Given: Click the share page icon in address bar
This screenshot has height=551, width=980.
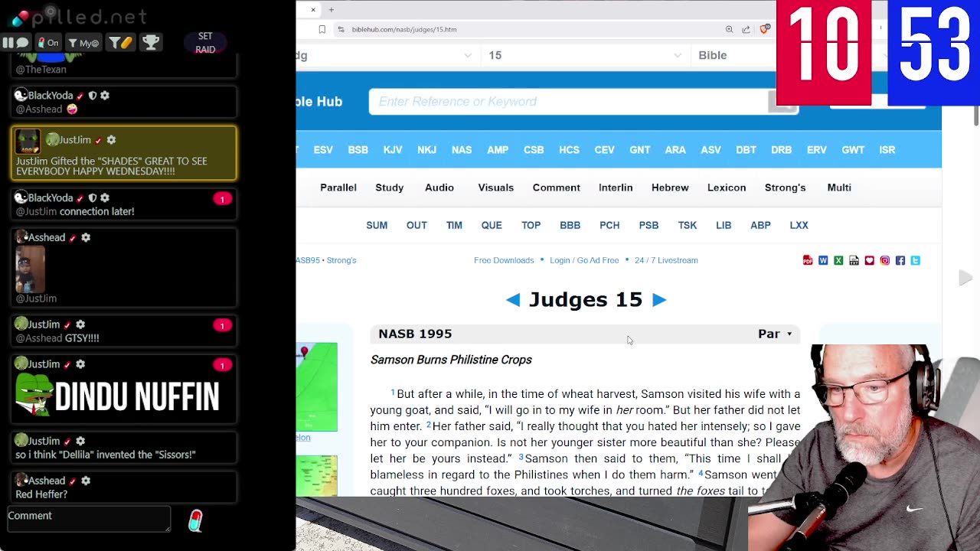Looking at the screenshot, I should click(x=746, y=29).
